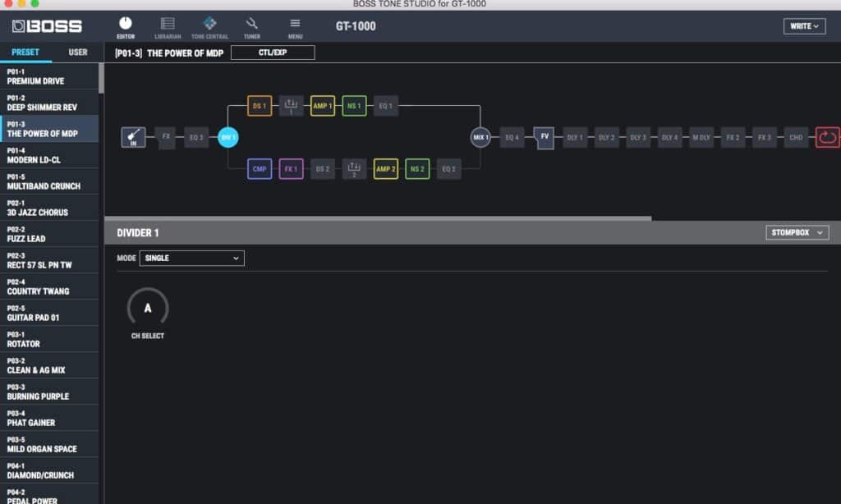Screen dimensions: 841x504
Task: Select the DLY 3 block
Action: pyautogui.click(x=638, y=137)
